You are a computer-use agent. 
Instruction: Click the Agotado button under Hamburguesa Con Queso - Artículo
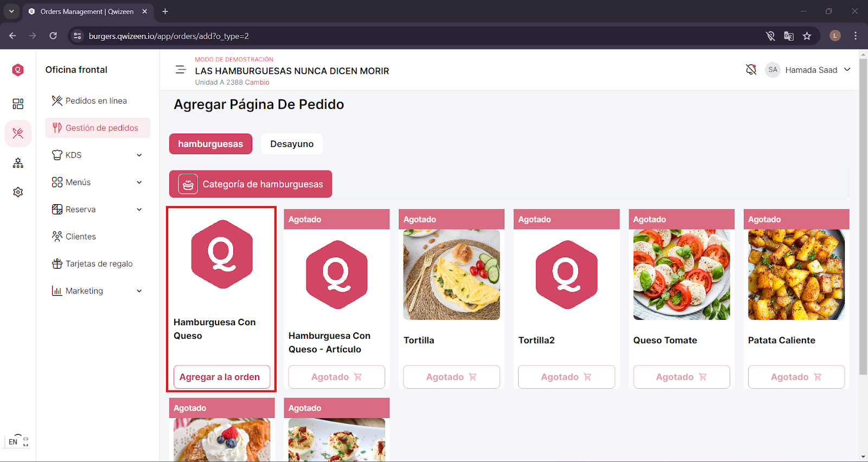[336, 377]
